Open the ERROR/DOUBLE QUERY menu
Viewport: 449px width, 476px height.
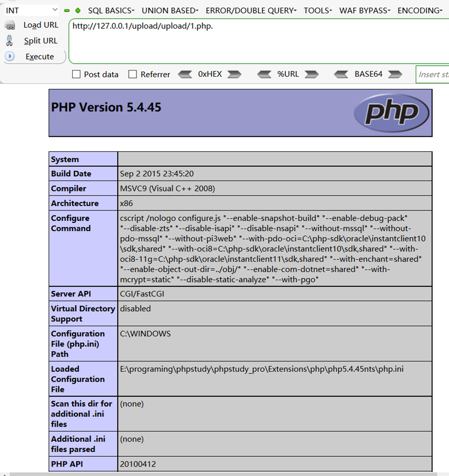(x=251, y=10)
